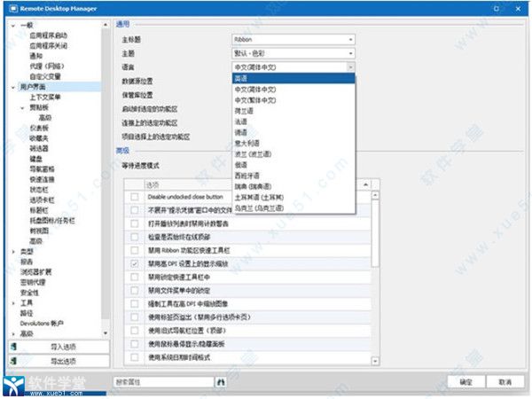532x399 pixels.
Task: Open 代理 (网络) in the tree
Action: point(47,66)
